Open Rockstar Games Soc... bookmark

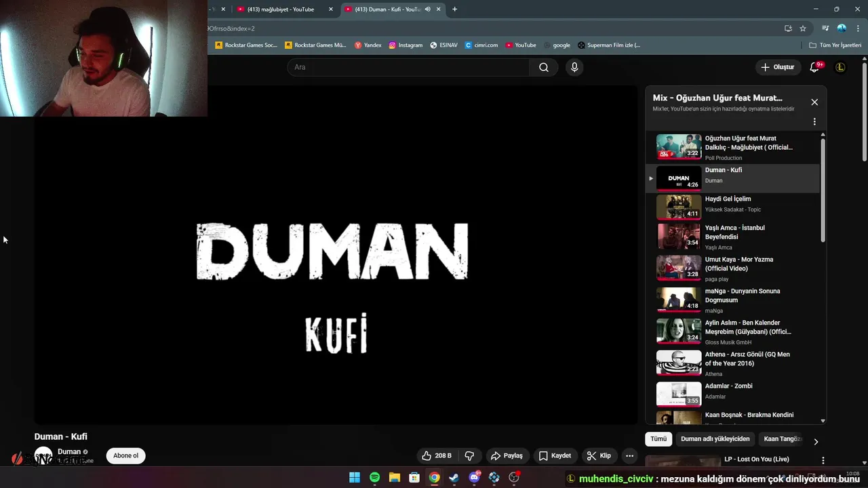pyautogui.click(x=246, y=45)
